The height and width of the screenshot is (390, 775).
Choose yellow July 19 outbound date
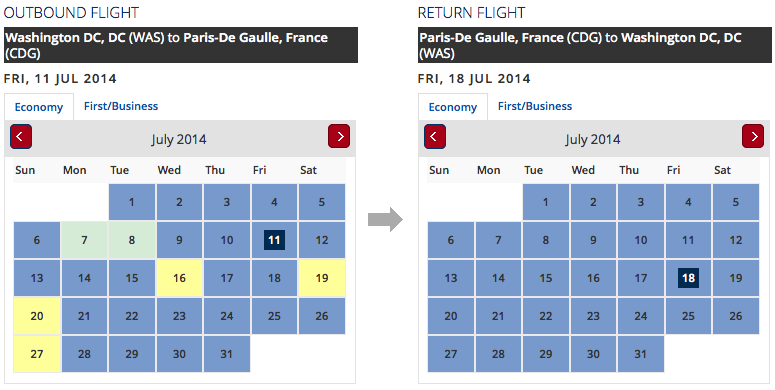click(x=322, y=278)
